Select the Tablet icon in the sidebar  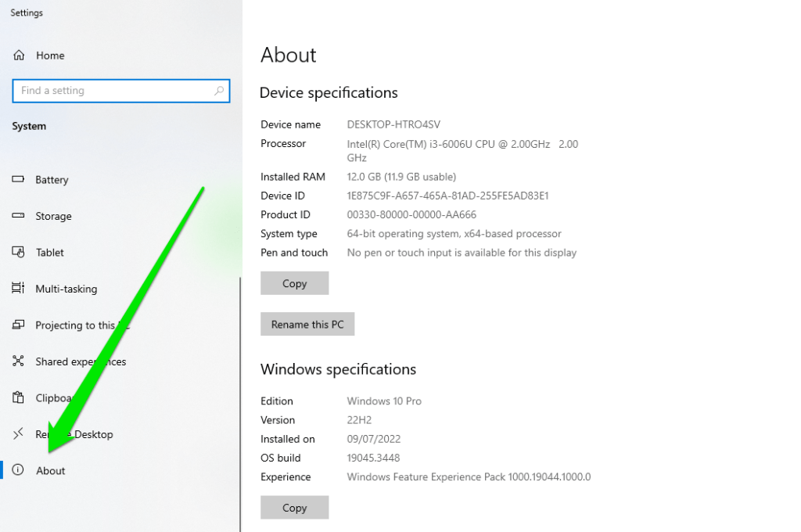(x=18, y=253)
